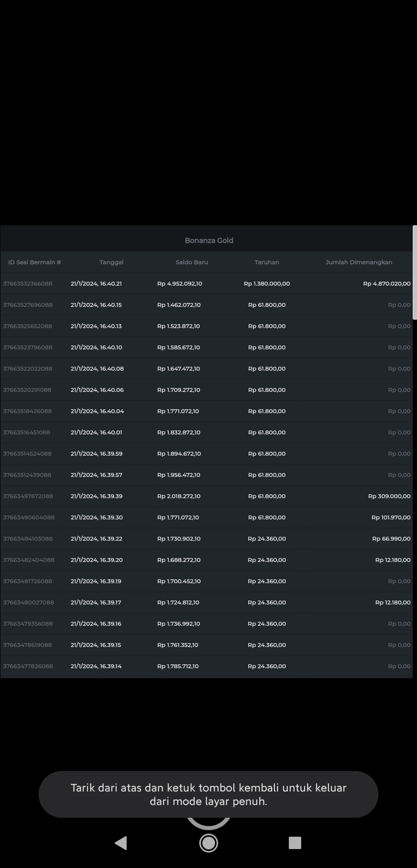Click the Rp 1.380.000,00 bet amount
The height and width of the screenshot is (868, 417).
tap(267, 284)
